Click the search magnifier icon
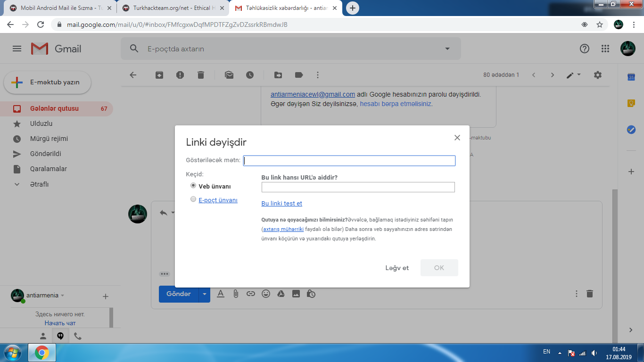The height and width of the screenshot is (362, 644). pos(134,49)
